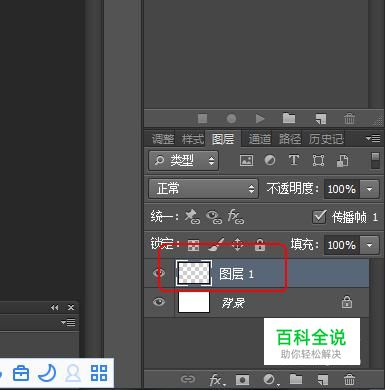Filter for smart object layers icon
This screenshot has height=390, width=385.
click(342, 161)
